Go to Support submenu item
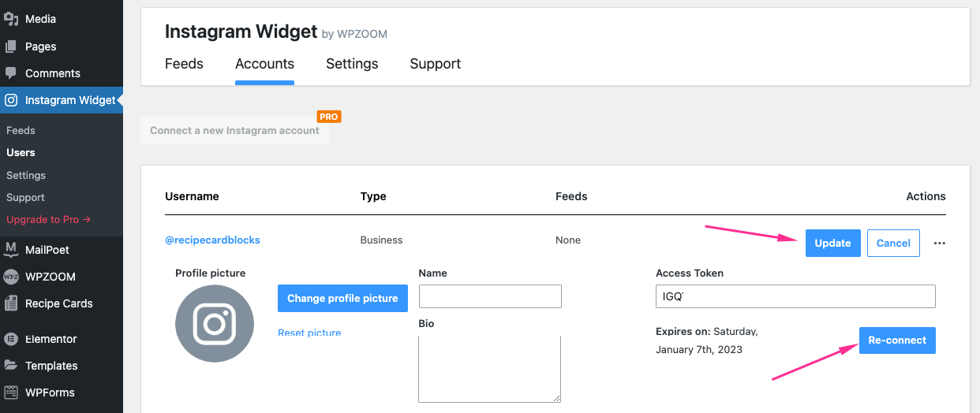This screenshot has height=413, width=980. click(x=25, y=197)
